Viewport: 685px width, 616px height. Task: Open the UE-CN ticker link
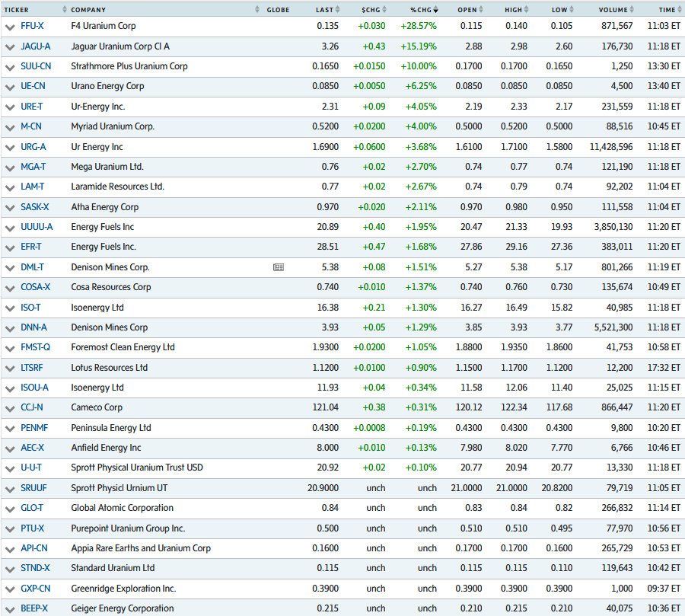point(33,86)
